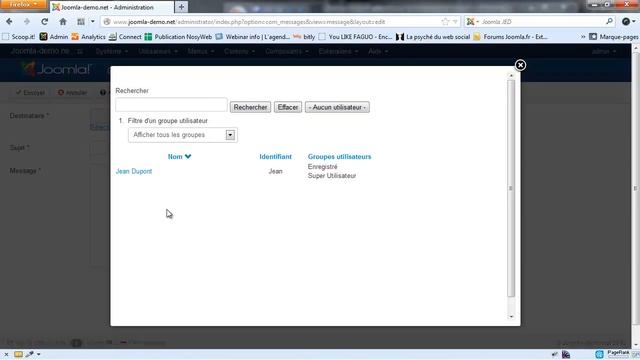The image size is (640, 360).
Task: Open the Connect bookmark
Action: tap(125, 37)
